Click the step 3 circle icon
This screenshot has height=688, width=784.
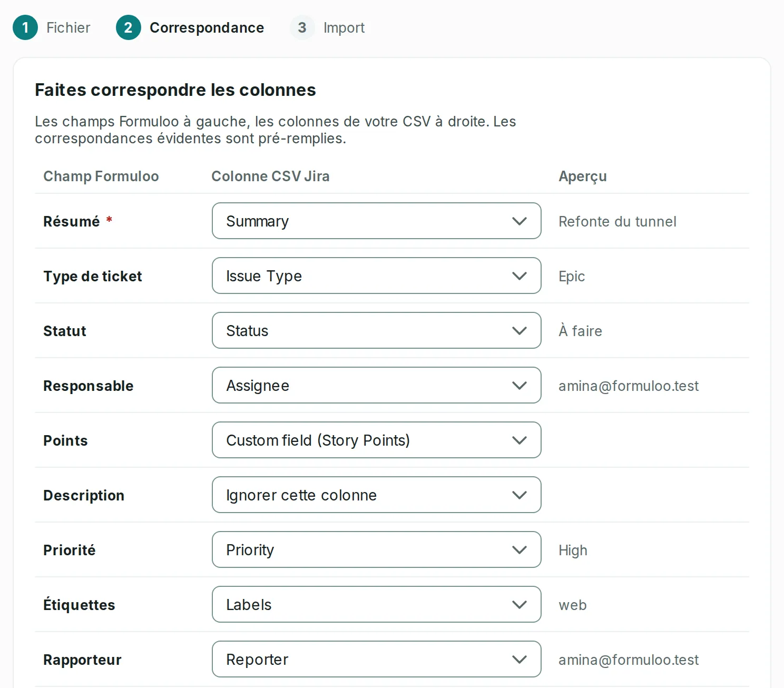pos(302,27)
